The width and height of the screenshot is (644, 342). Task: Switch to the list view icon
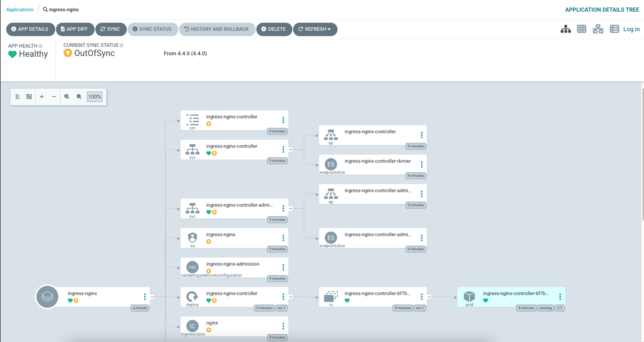tap(614, 29)
